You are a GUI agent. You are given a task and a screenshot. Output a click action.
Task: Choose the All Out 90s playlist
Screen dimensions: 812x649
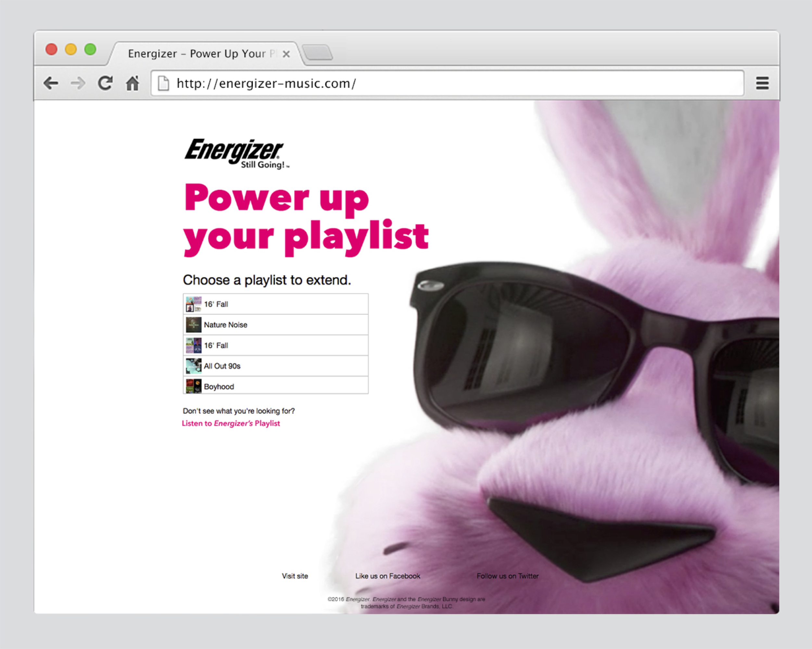276,366
